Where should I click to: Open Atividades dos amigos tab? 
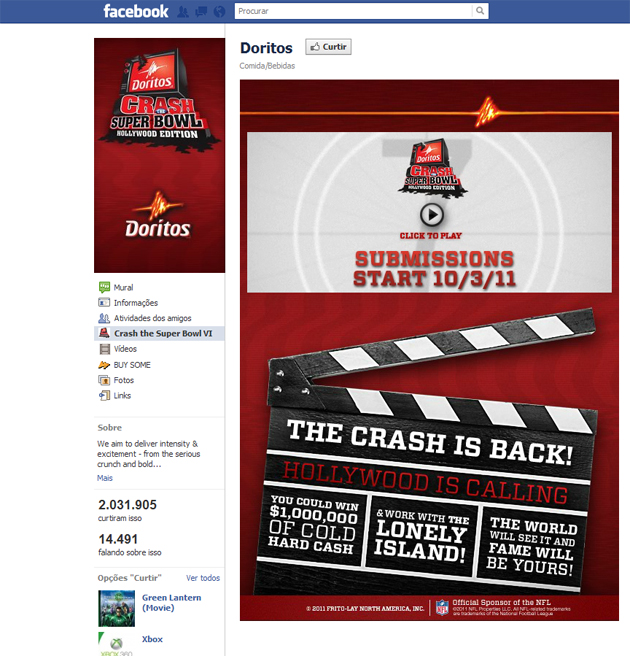click(153, 318)
